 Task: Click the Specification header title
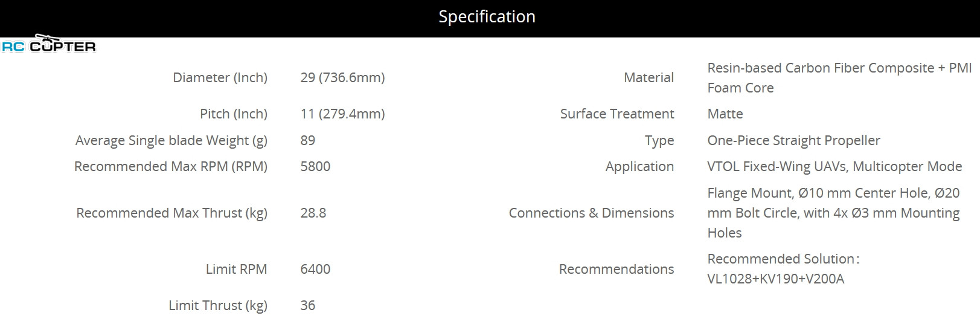click(x=487, y=17)
